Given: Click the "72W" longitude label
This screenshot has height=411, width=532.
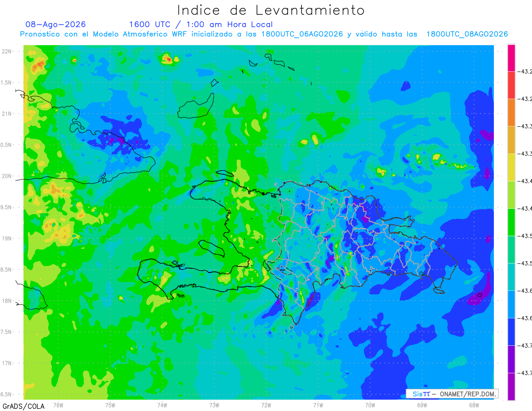Looking at the screenshot, I should coord(266,405).
